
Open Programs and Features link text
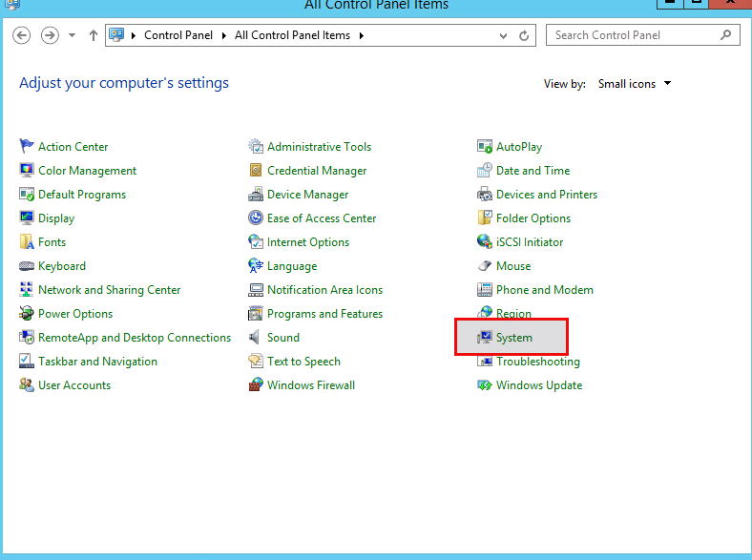point(324,314)
